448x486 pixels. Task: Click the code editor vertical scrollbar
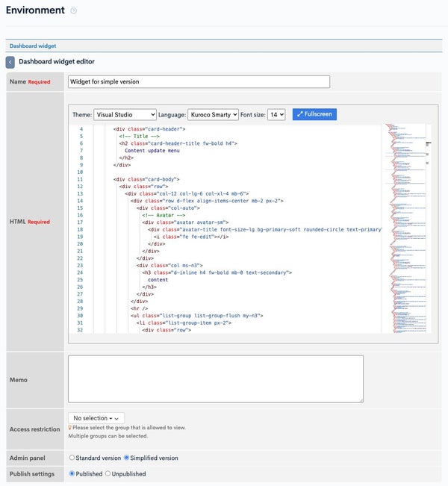pyautogui.click(x=428, y=228)
